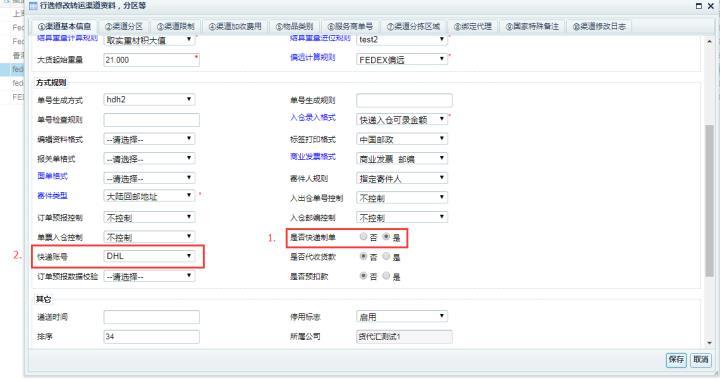Open the 订单预报数据校验 dropdown
Image resolution: width=720 pixels, height=381 pixels.
[149, 276]
